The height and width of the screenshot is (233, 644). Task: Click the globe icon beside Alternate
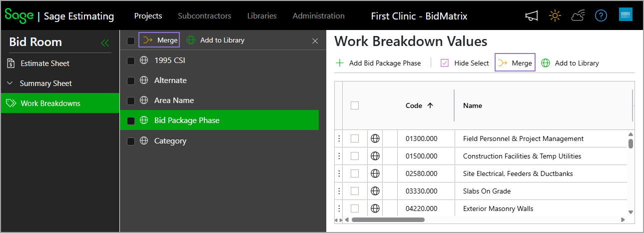(144, 80)
